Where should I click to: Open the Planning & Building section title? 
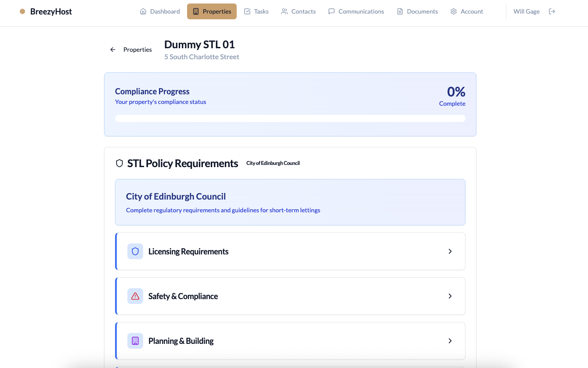(181, 341)
